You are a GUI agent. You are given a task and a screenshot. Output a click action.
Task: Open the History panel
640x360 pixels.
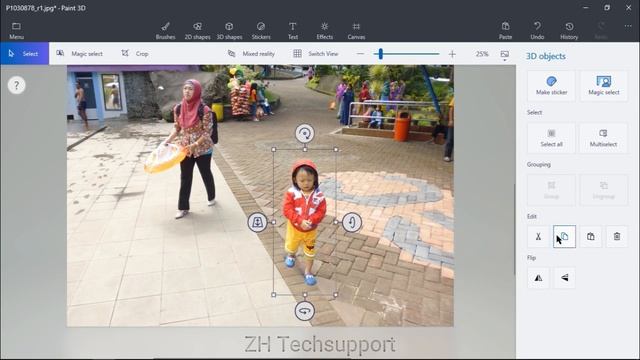pyautogui.click(x=569, y=31)
